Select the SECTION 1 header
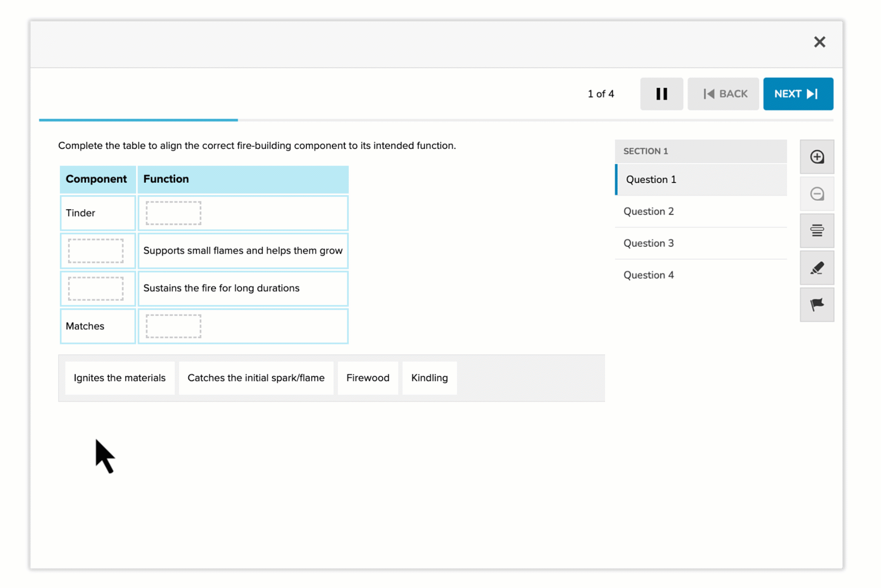This screenshot has width=881, height=588. pyautogui.click(x=701, y=151)
